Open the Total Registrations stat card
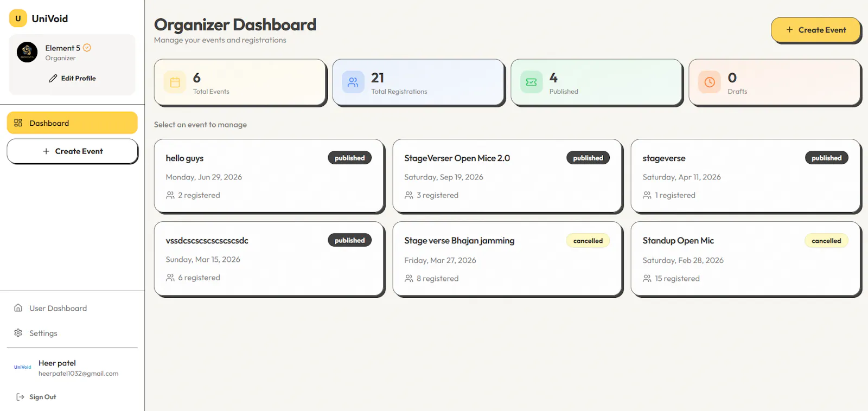Screen dimensions: 868x411 [418, 82]
